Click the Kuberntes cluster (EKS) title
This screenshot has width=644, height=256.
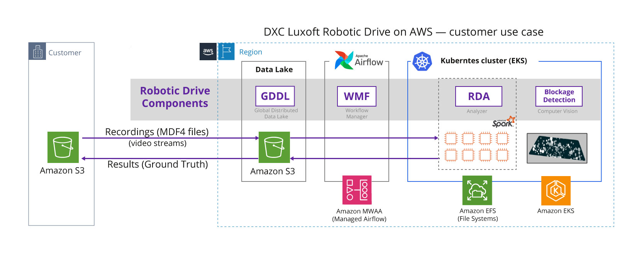tap(483, 61)
